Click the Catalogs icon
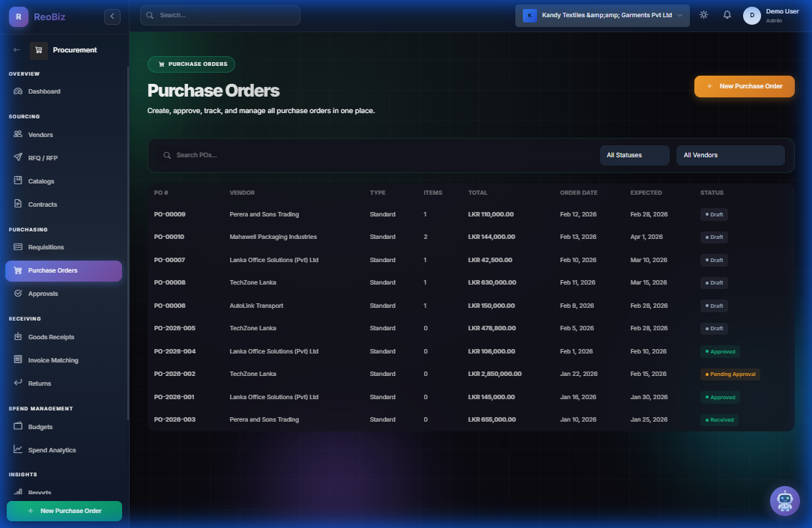This screenshot has width=812, height=528. pyautogui.click(x=16, y=180)
